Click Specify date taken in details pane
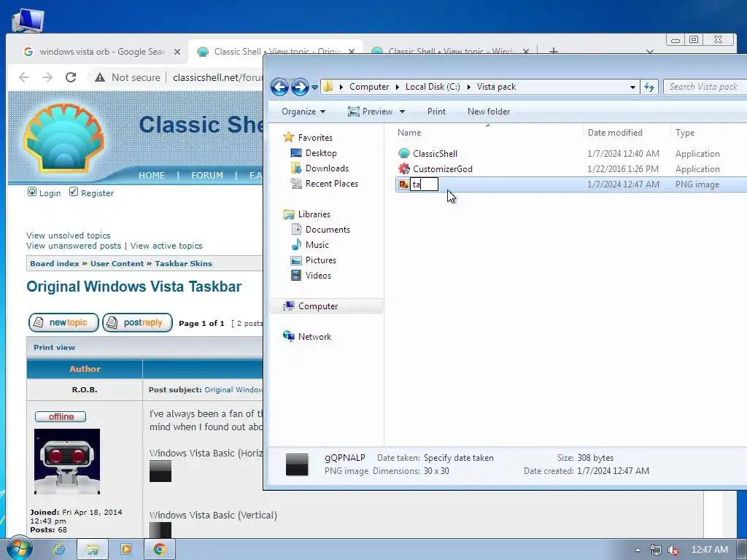 coord(458,458)
